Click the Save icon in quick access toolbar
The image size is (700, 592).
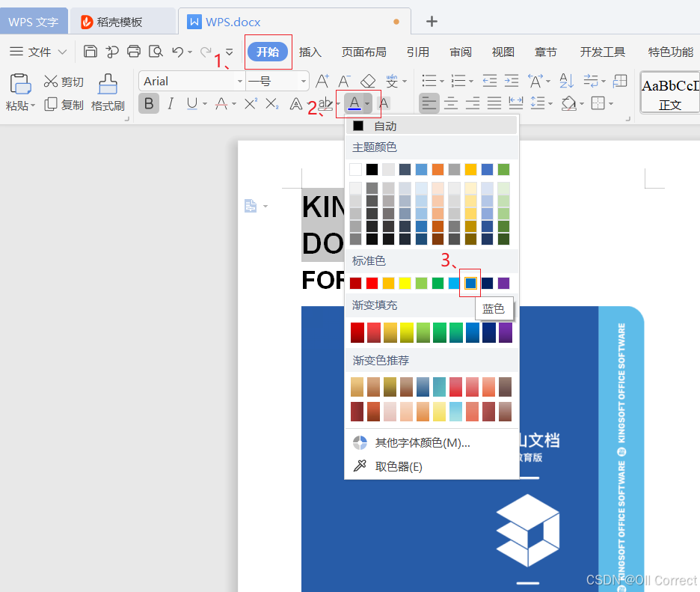pyautogui.click(x=90, y=52)
